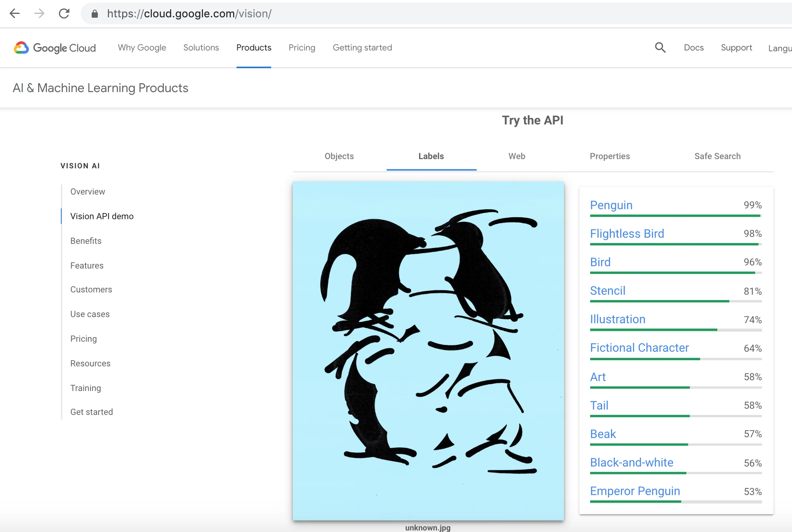Click the Emperor Penguin label

click(634, 491)
